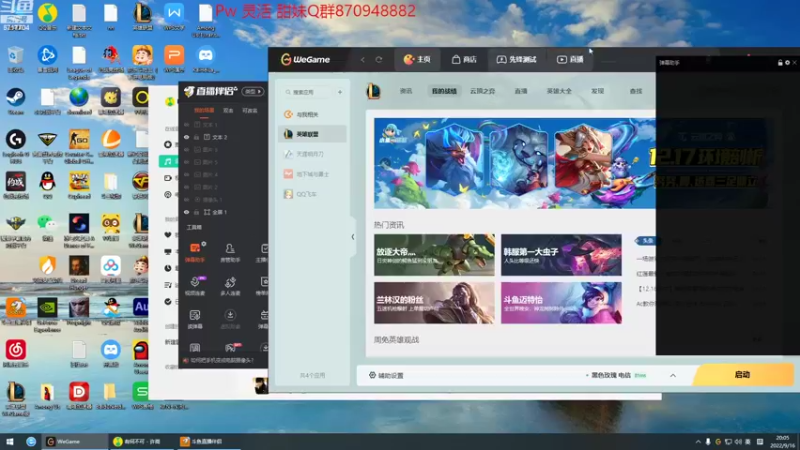Select 与我相关 in WeGame sidebar
This screenshot has height=450, width=800.
click(x=312, y=114)
